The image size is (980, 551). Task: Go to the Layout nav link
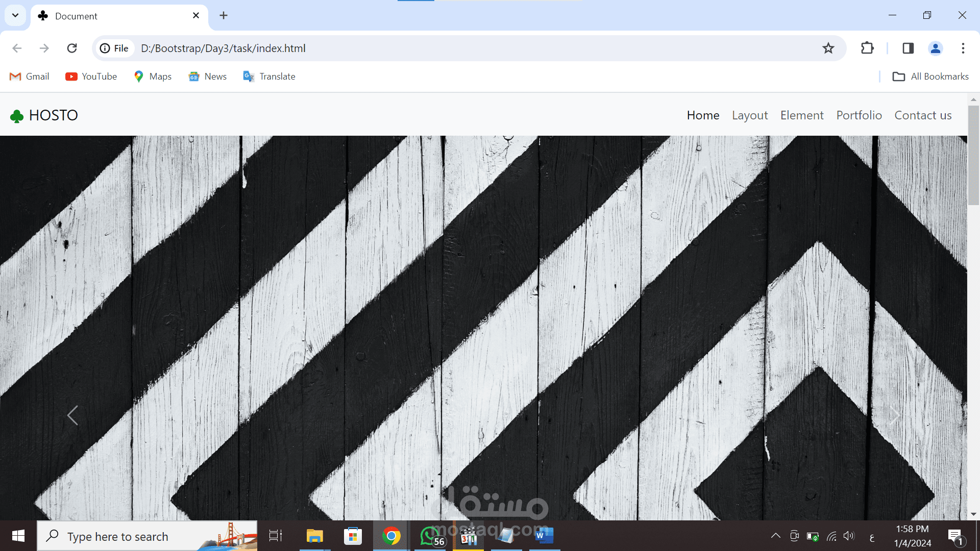pos(749,115)
